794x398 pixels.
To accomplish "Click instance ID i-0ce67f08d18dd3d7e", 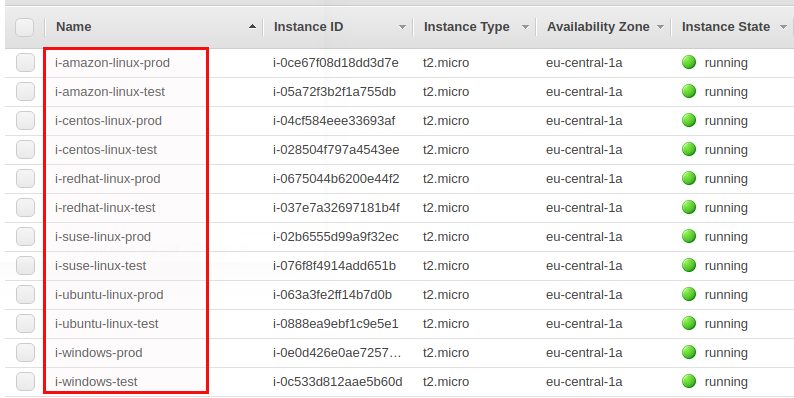I will [x=336, y=63].
